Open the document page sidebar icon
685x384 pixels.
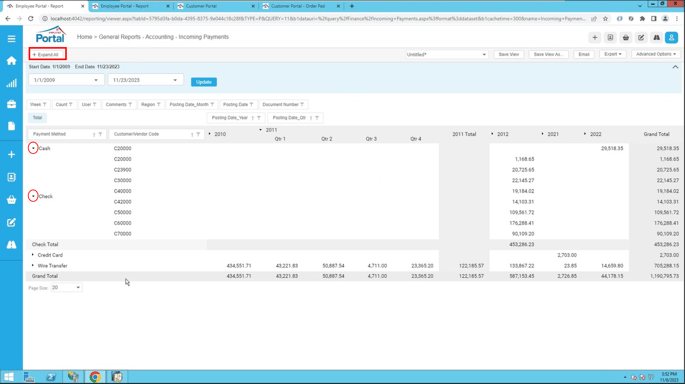tap(11, 126)
